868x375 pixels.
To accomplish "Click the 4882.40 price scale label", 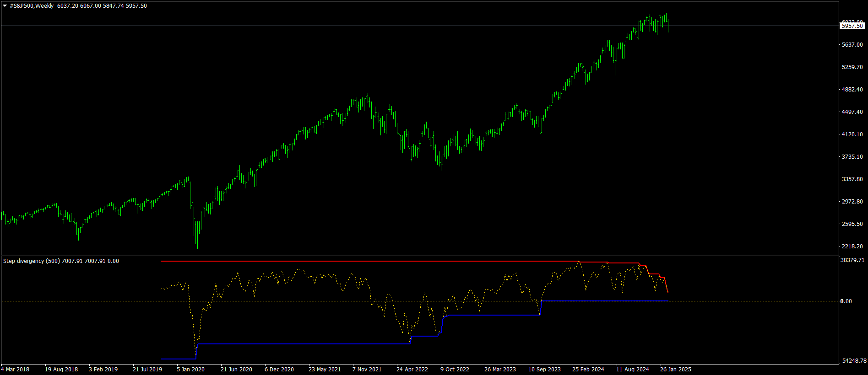I will point(852,90).
